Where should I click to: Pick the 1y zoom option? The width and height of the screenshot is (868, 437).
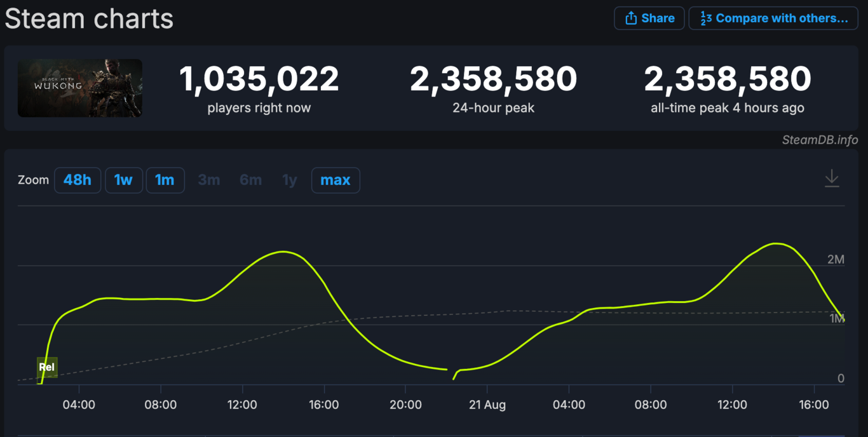pyautogui.click(x=290, y=180)
